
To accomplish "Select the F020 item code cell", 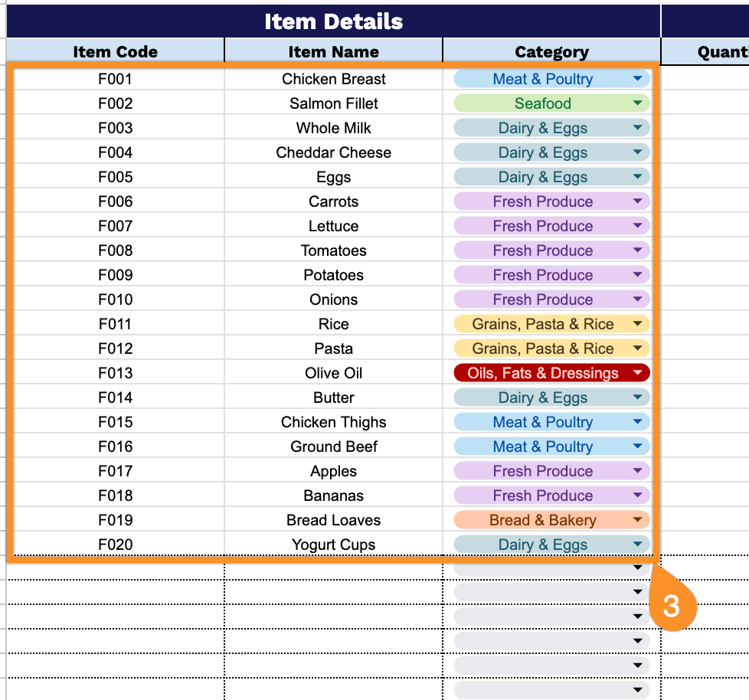I will click(x=115, y=545).
